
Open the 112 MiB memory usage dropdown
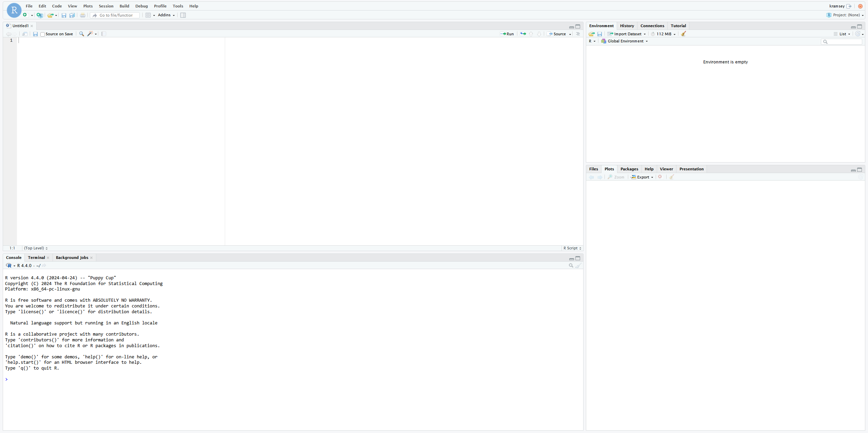pos(663,34)
